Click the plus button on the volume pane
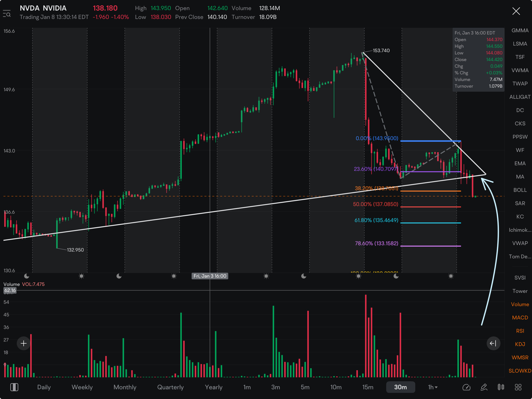532x399 pixels. [x=24, y=343]
